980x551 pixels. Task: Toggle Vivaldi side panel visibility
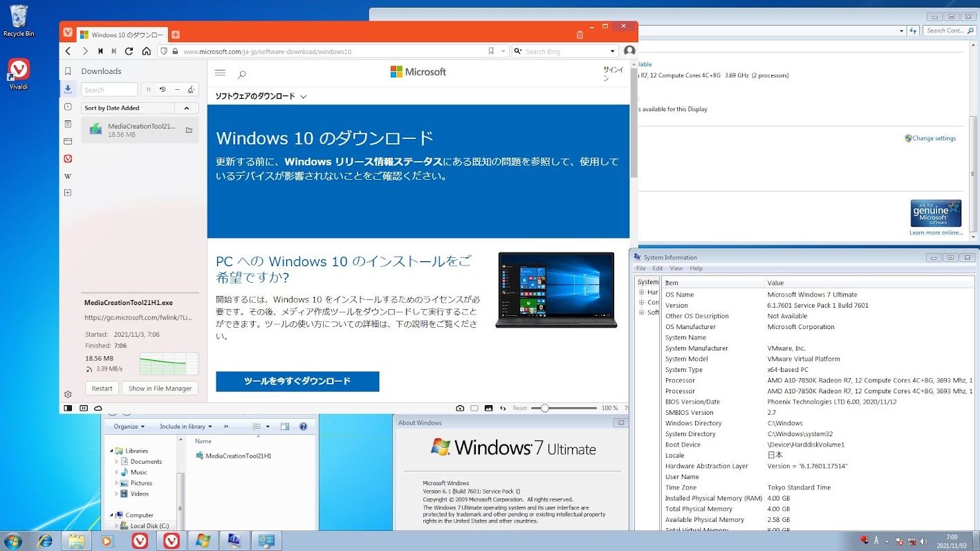(x=68, y=408)
